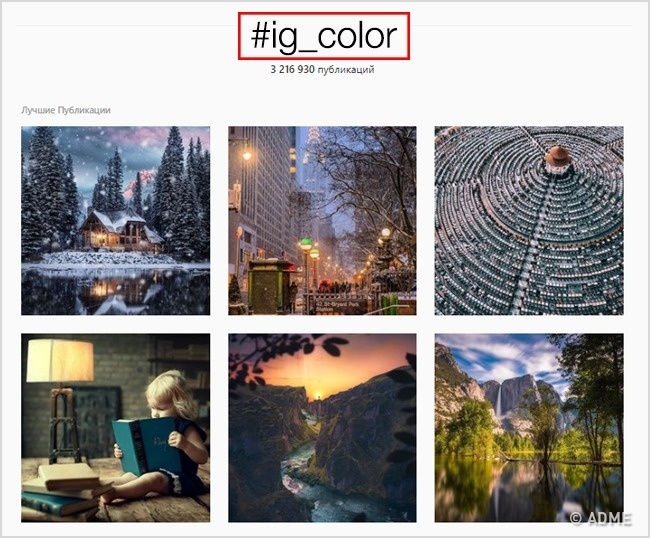The height and width of the screenshot is (538, 650).
Task: Click the waterfall in the lake photo
Action: [x=498, y=399]
